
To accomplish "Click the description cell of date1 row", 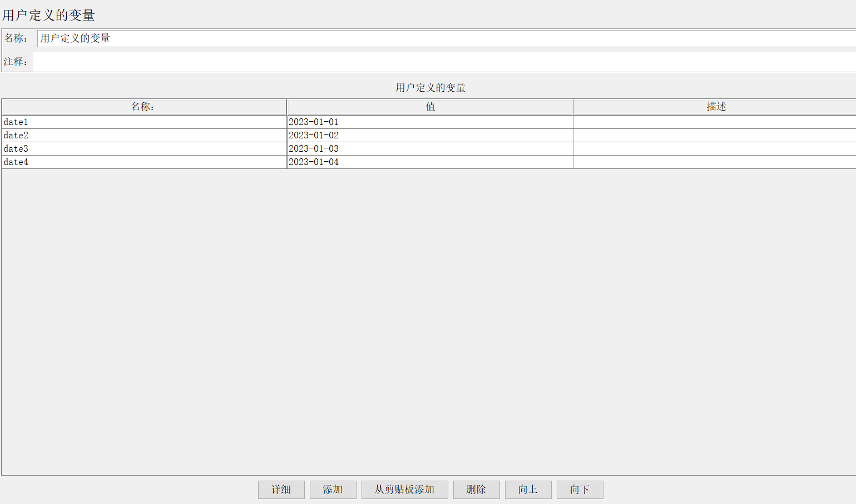I will point(715,122).
